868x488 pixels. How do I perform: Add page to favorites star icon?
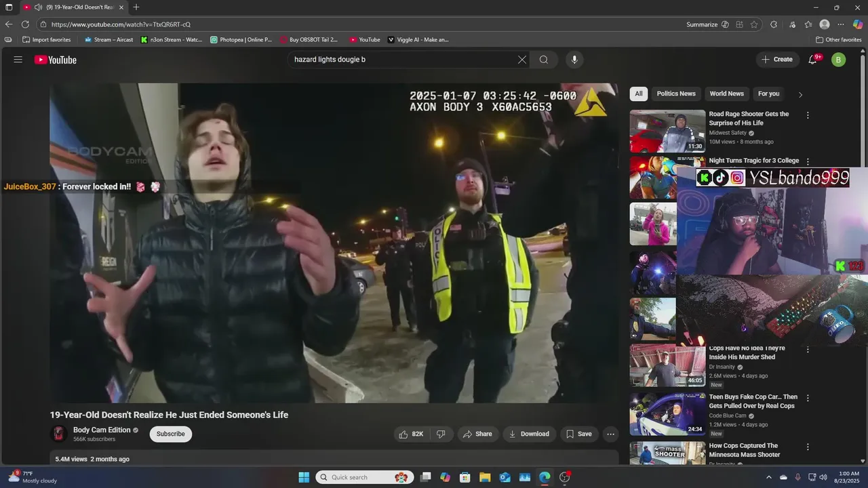(x=754, y=24)
